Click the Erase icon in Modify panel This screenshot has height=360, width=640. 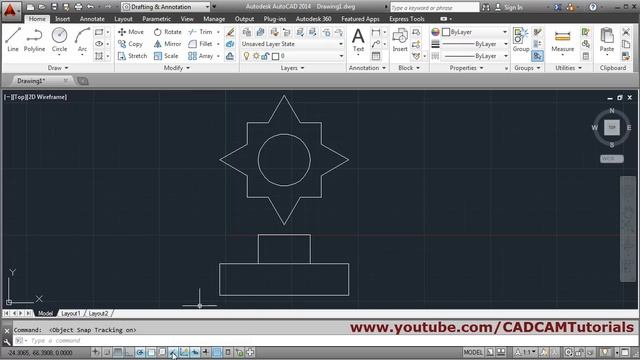tap(230, 32)
